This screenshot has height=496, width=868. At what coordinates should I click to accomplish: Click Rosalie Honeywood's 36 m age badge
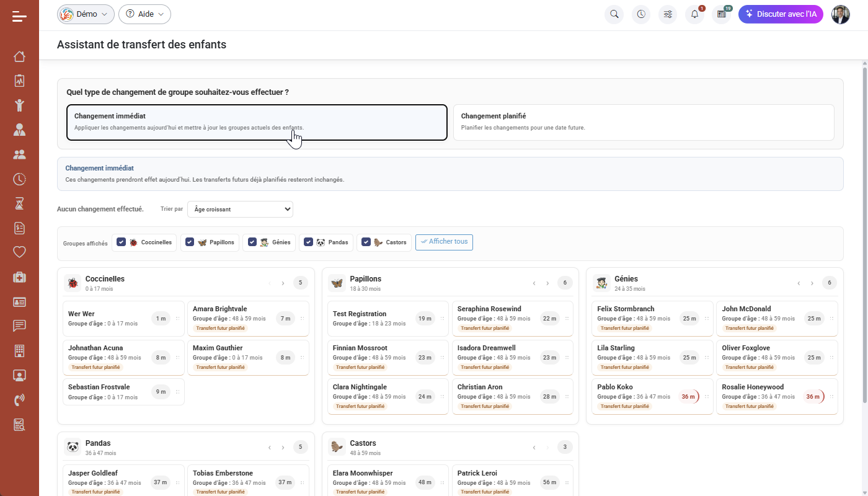(x=813, y=397)
